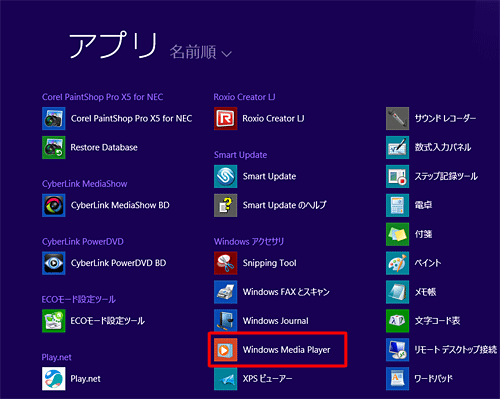Select the 文字コード表 label text
The image size is (500, 399).
(x=437, y=321)
